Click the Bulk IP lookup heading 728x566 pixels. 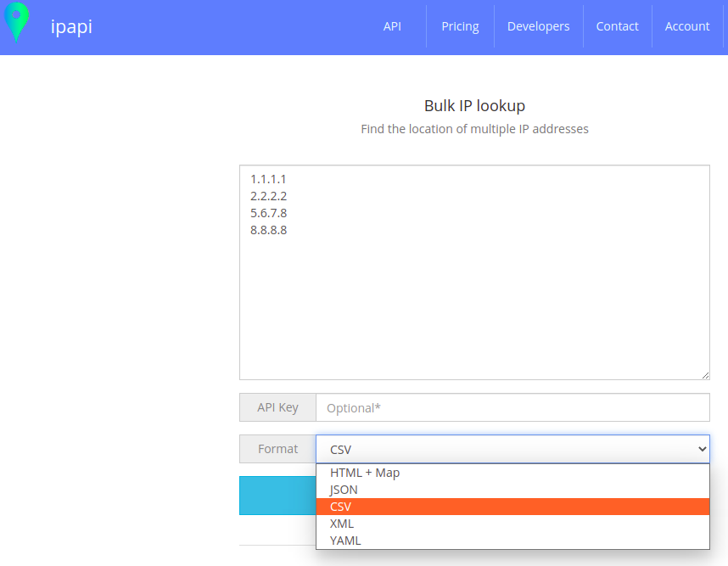[x=474, y=105]
